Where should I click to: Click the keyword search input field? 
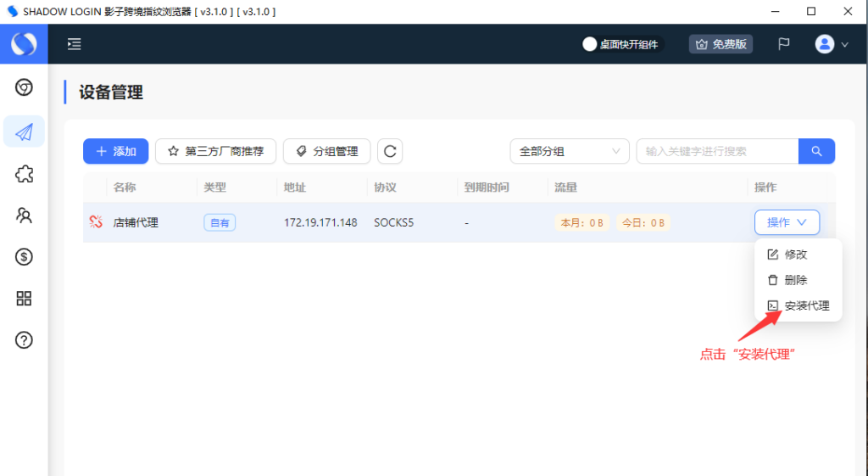click(x=716, y=151)
